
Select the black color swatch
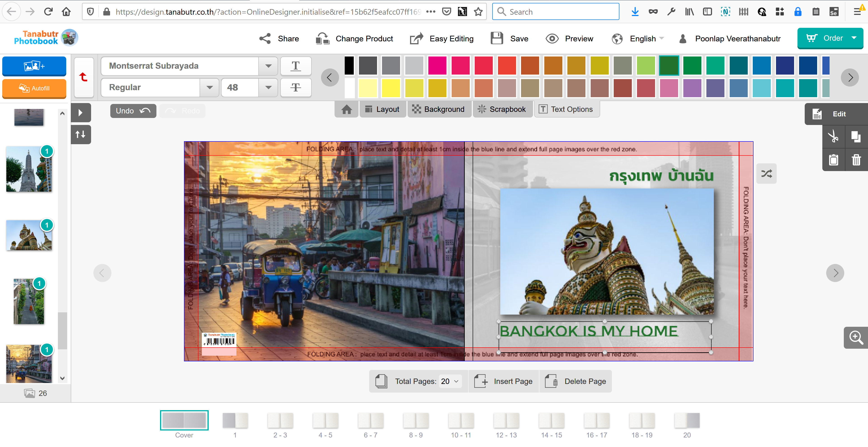349,65
